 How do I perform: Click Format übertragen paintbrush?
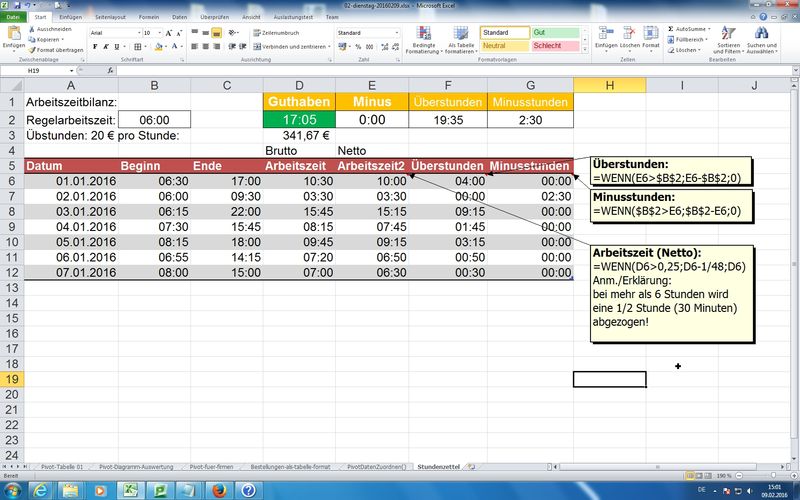click(57, 48)
